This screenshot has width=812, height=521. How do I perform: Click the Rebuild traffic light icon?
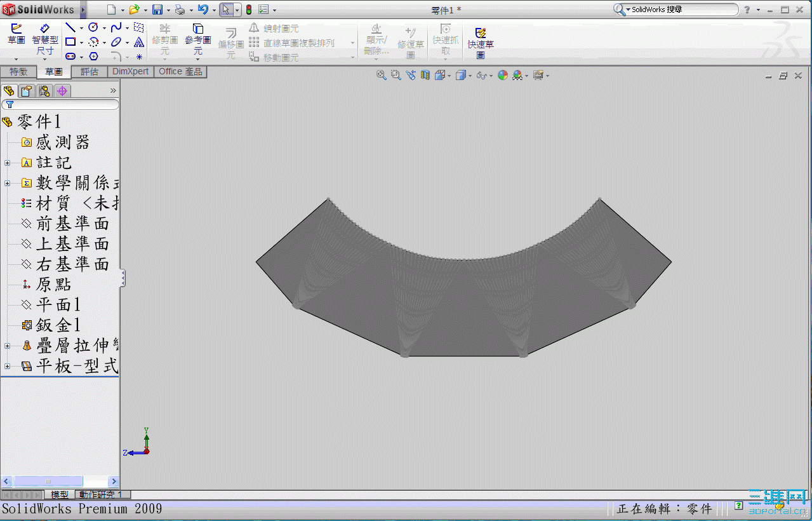click(x=249, y=10)
